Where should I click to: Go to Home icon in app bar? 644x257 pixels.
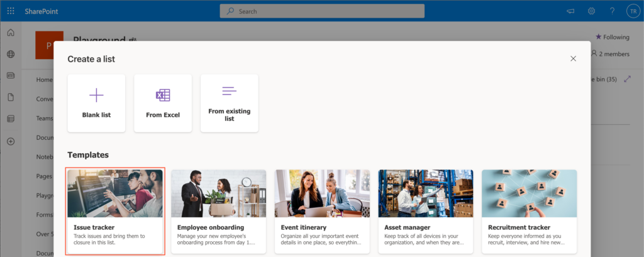click(x=11, y=33)
